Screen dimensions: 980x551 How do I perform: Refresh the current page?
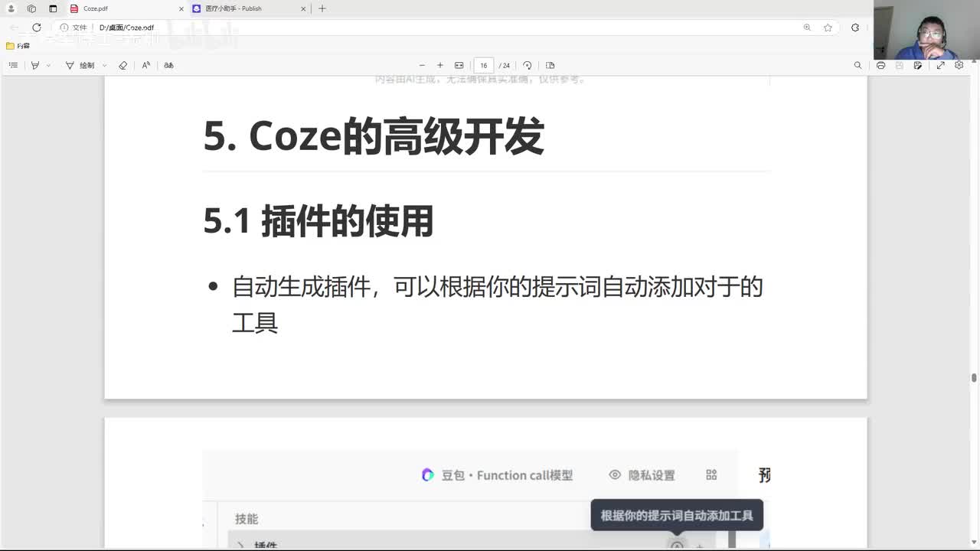(36, 28)
